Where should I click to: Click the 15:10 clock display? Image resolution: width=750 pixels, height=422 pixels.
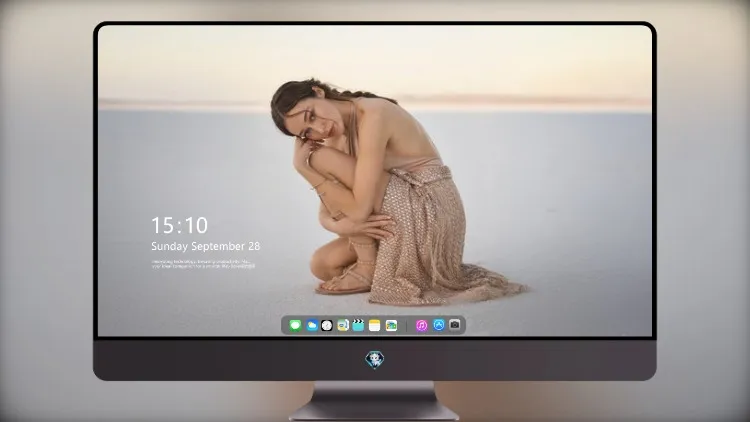point(179,225)
